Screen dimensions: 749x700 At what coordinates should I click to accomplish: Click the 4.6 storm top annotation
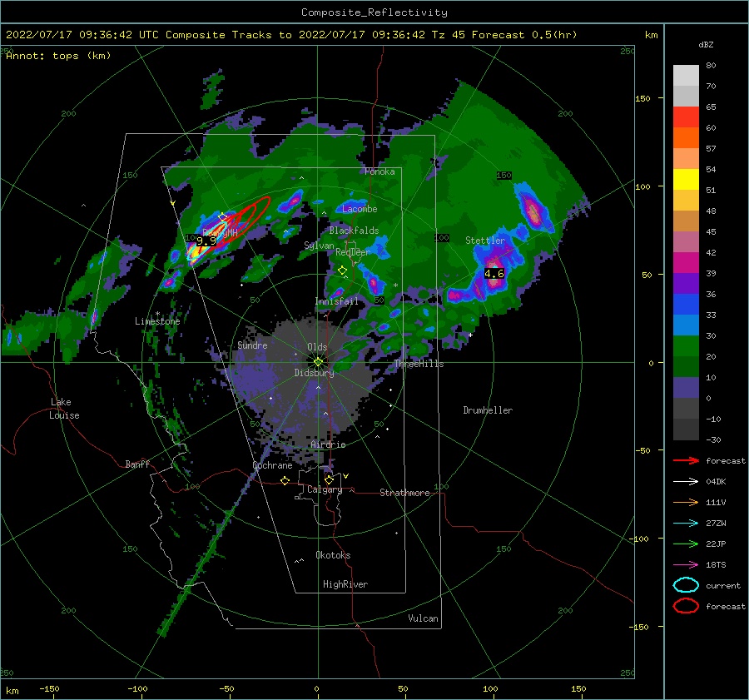point(494,274)
